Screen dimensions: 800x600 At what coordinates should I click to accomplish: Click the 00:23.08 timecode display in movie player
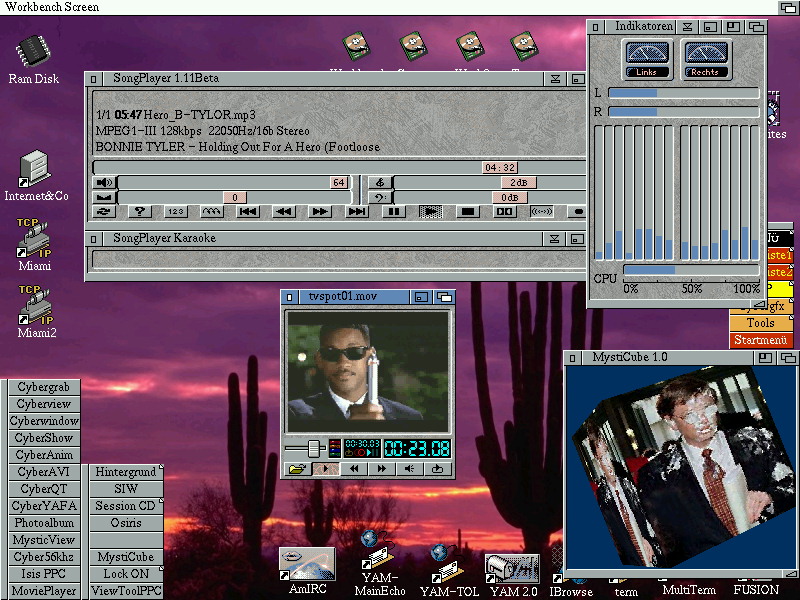(418, 448)
